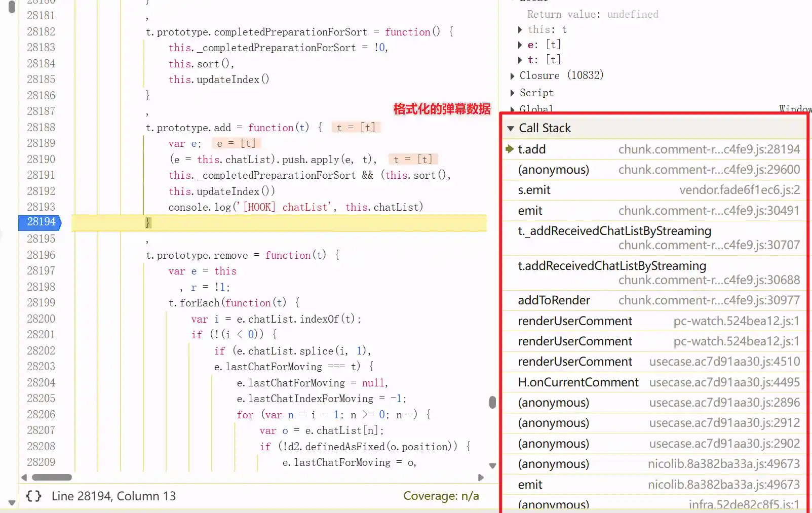Viewport: 812px width, 513px height.
Task: Expand the Closure (10832) scope
Action: click(513, 76)
